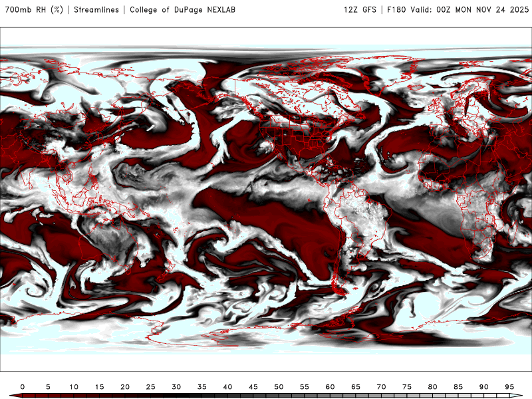Click the 35 label on the color scale

[202, 387]
